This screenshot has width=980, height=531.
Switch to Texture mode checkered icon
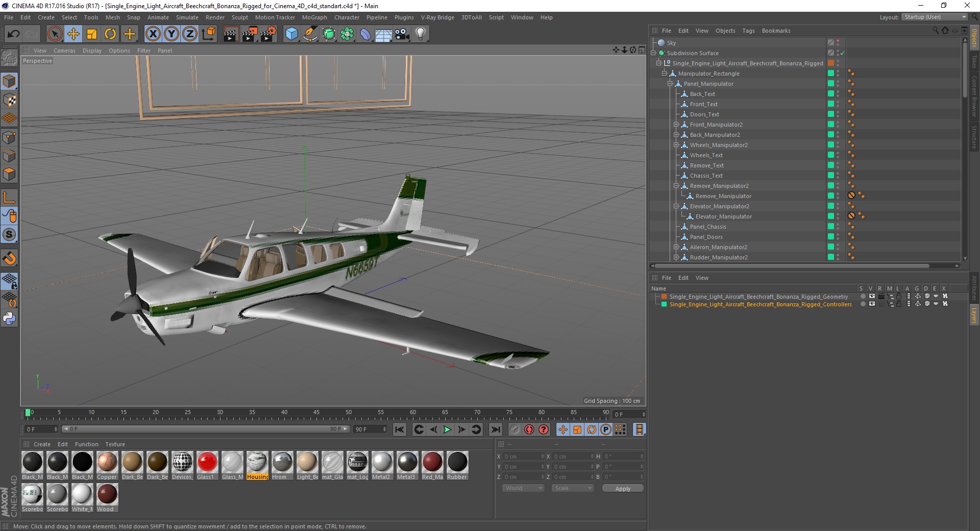(9, 100)
